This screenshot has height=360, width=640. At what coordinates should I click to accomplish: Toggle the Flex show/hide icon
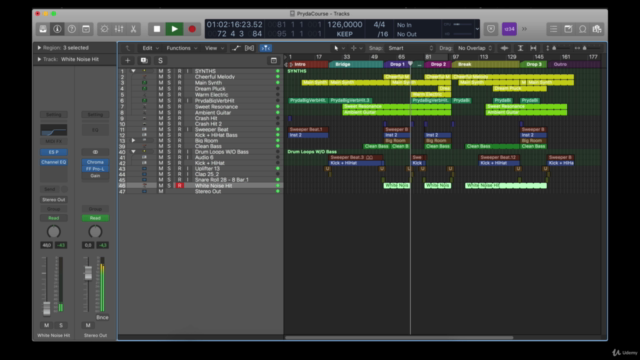(x=249, y=48)
